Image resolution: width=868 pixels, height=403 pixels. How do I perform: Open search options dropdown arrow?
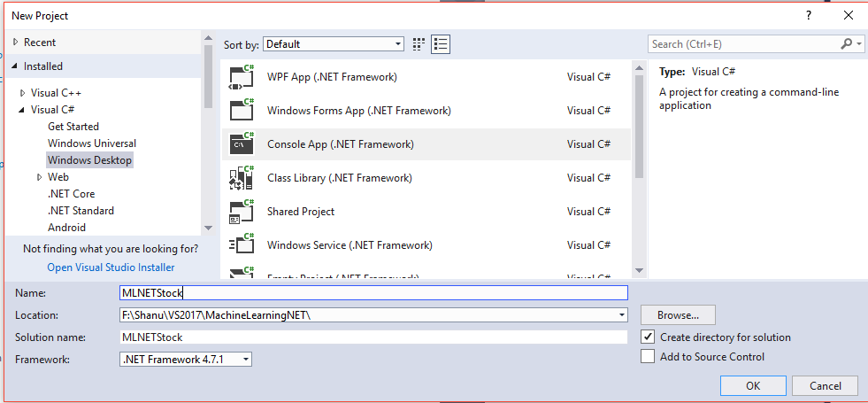point(859,43)
